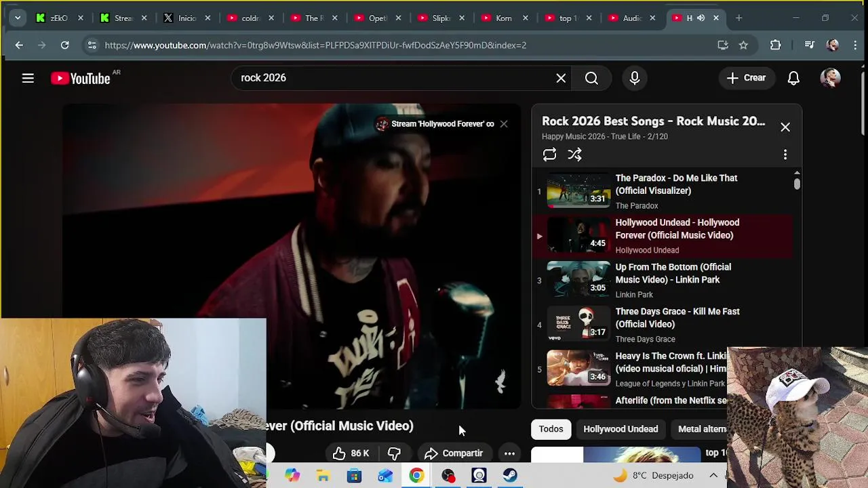Switch to the Inicio X tab

click(x=188, y=18)
